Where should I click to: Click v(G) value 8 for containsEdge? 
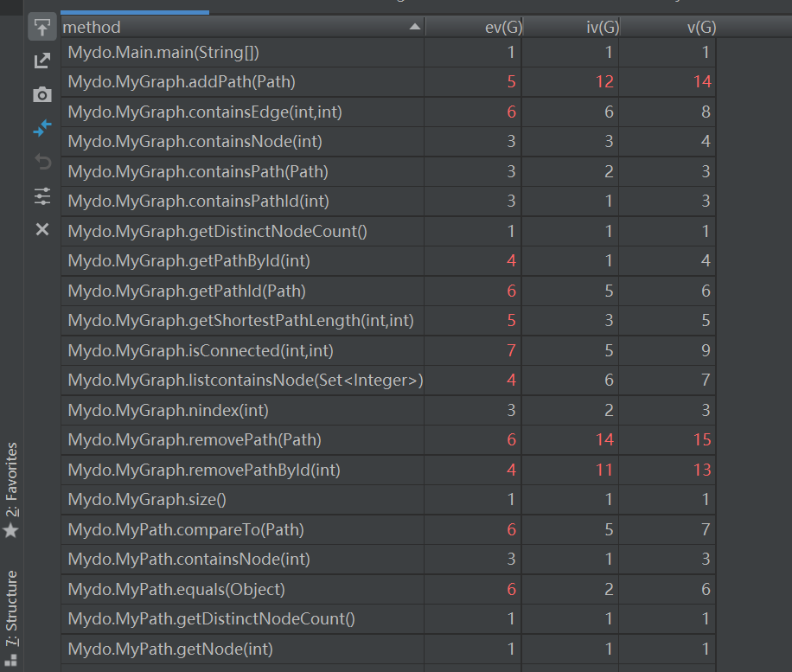pyautogui.click(x=706, y=112)
